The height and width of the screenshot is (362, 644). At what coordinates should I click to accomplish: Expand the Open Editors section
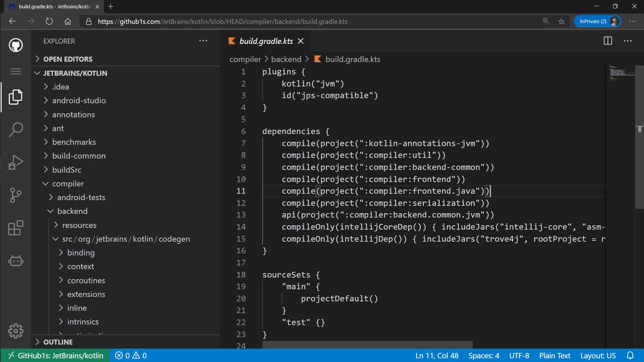click(x=126, y=59)
